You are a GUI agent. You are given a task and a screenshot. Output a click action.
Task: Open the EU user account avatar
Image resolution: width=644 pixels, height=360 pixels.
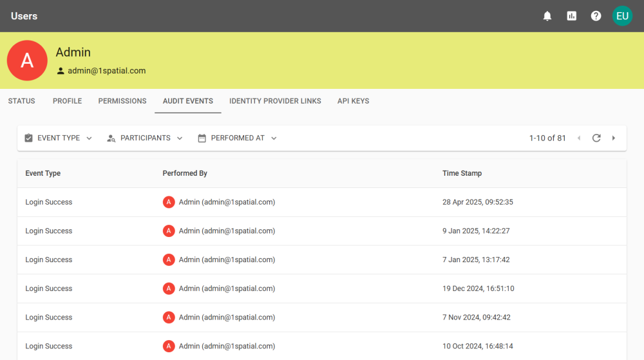click(x=622, y=16)
